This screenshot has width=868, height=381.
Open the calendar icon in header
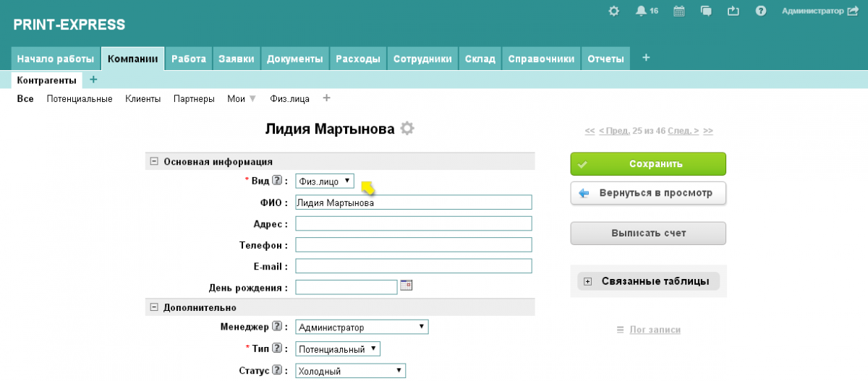(678, 11)
